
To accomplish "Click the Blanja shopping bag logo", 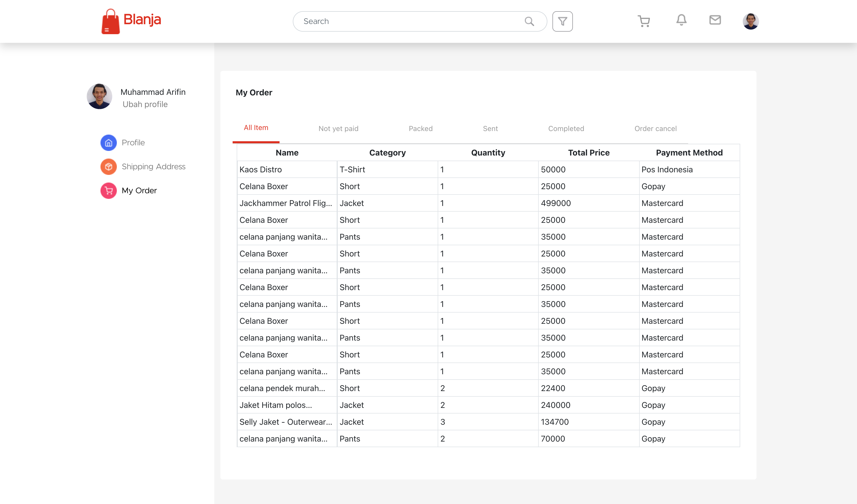I will [110, 21].
